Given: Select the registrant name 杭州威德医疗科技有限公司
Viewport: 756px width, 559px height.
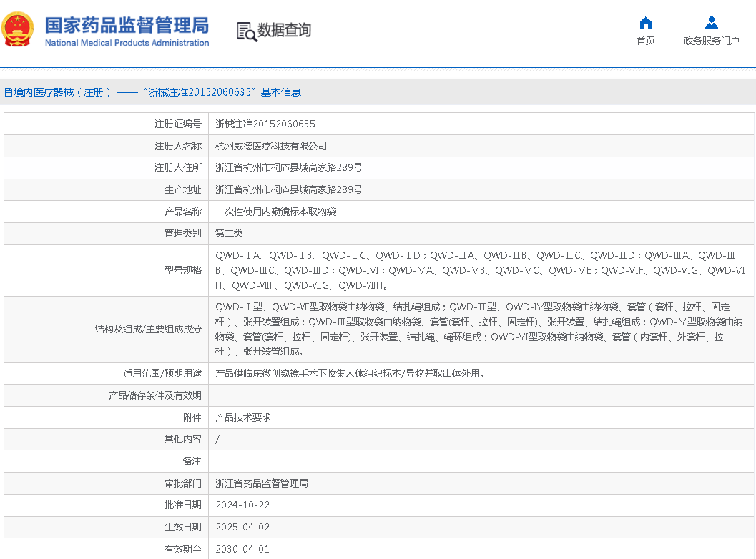Looking at the screenshot, I should click(x=271, y=146).
